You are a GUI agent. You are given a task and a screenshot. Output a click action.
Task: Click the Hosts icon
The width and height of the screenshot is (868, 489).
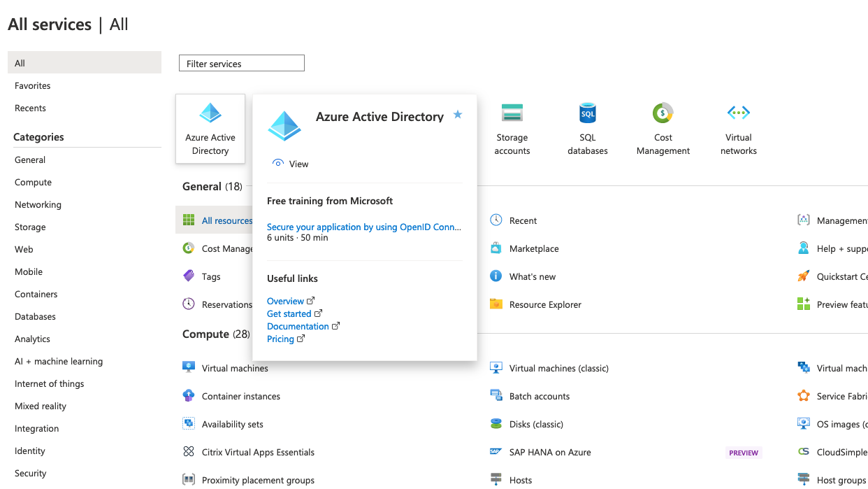click(x=496, y=479)
